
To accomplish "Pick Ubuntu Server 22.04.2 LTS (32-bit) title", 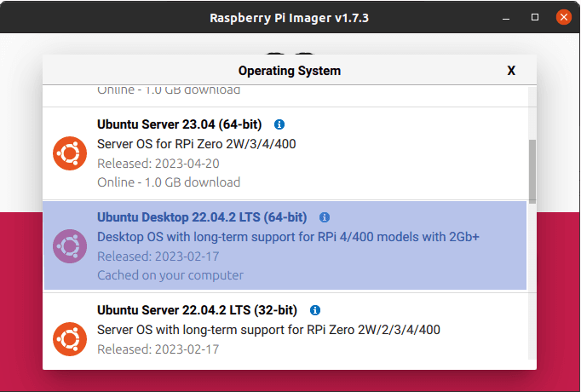I will click(x=198, y=309).
